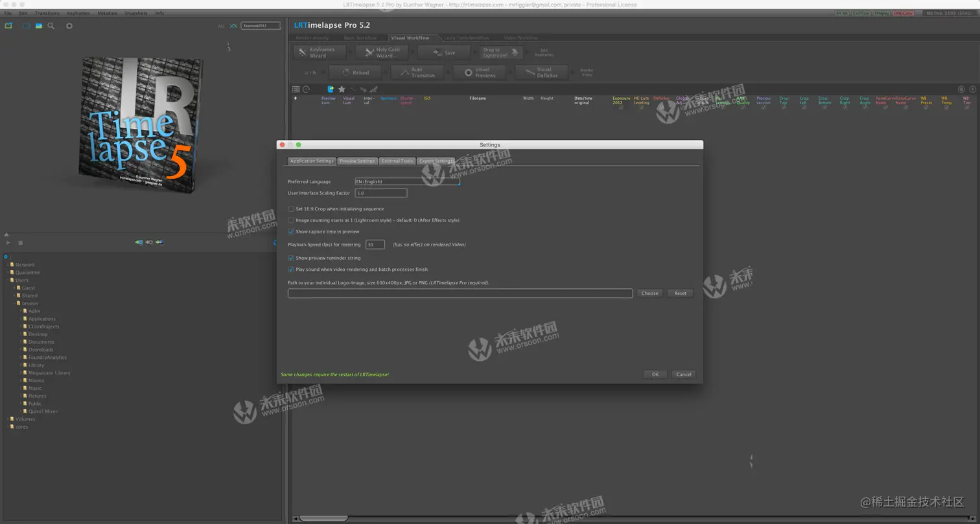Click the star rating icon above the table

342,89
